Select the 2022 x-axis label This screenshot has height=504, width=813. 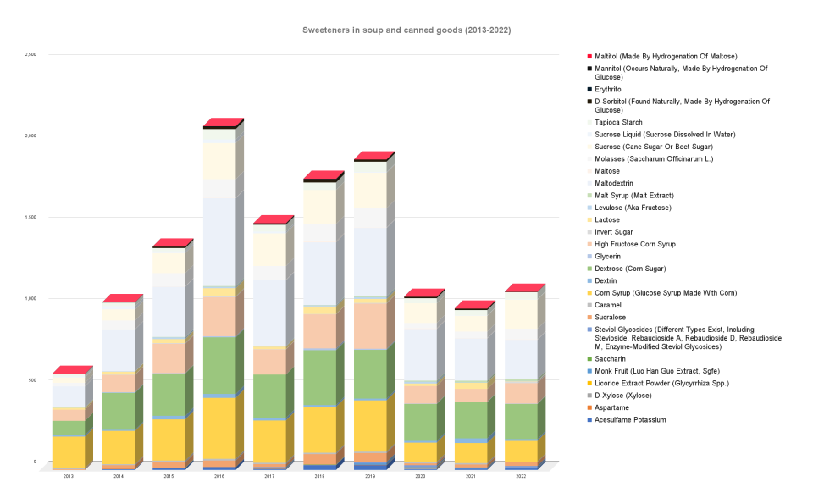[521, 477]
